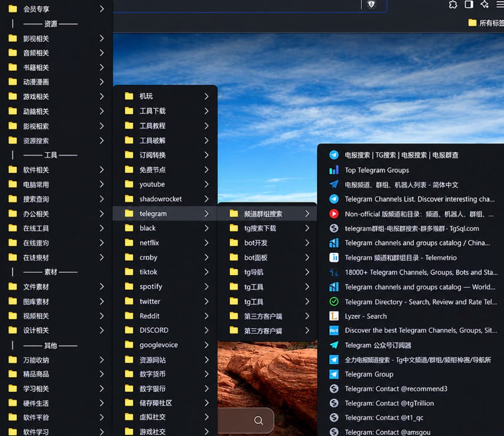Click the Brave Shields icon in the address bar
Image resolution: width=504 pixels, height=436 pixels.
click(371, 4)
